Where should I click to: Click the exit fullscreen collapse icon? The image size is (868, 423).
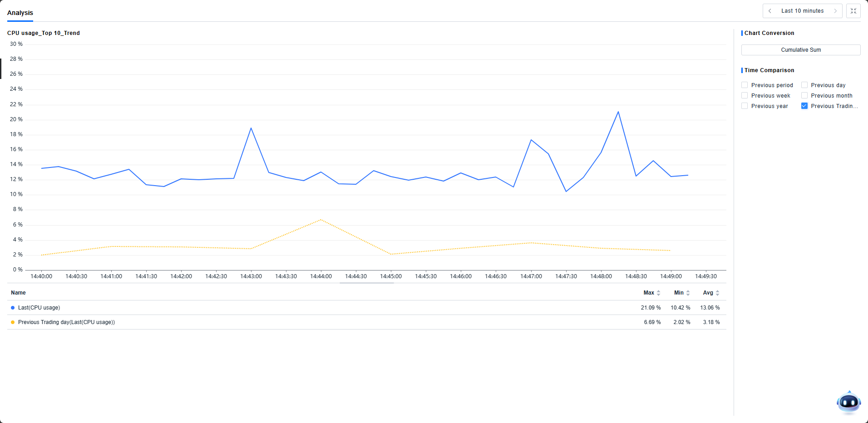[853, 11]
